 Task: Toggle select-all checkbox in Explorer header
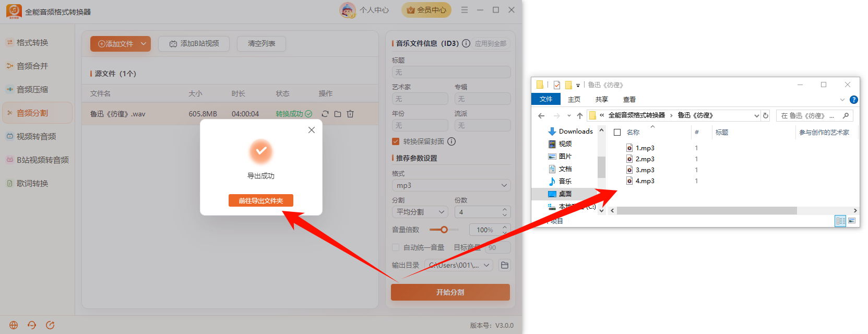click(617, 133)
